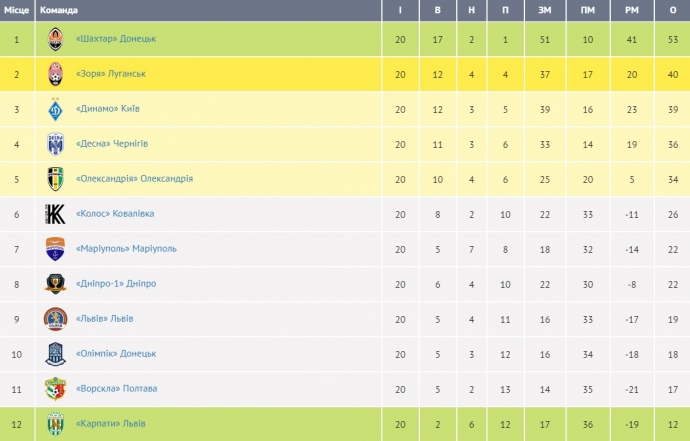Click the «О» points column header
Viewport: 690px width, 441px height.
tap(671, 9)
